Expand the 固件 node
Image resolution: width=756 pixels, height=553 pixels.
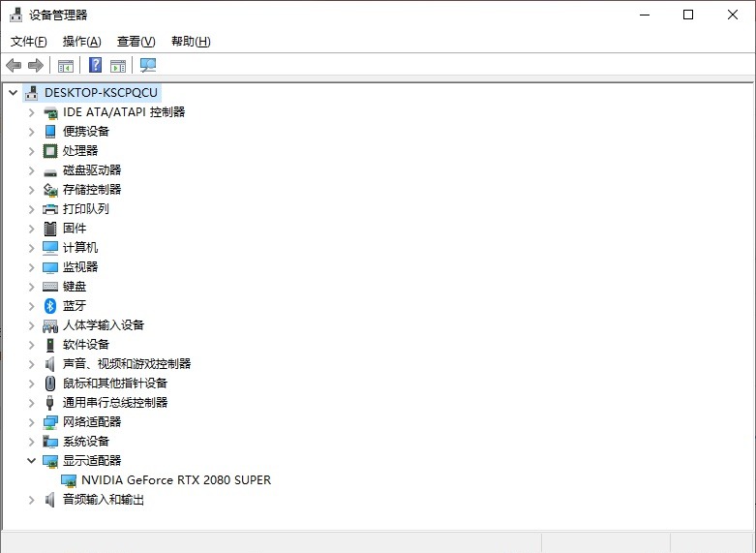tap(32, 229)
